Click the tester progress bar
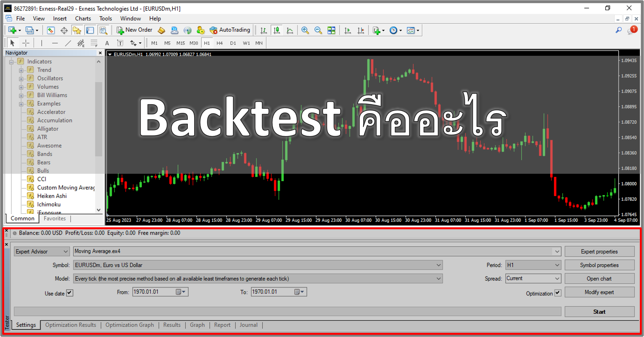The width and height of the screenshot is (644, 337). coord(287,311)
